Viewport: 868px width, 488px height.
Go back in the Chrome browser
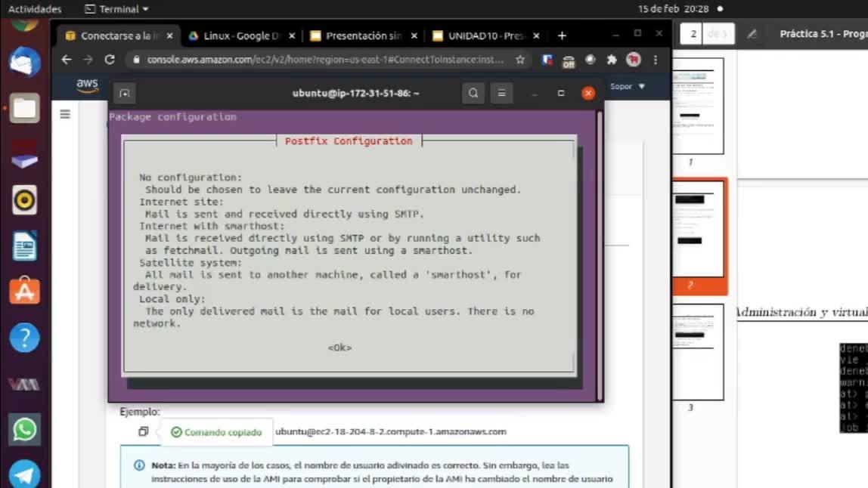click(x=67, y=60)
